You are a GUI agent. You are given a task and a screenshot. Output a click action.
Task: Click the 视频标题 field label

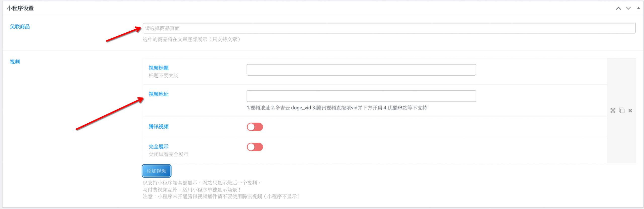158,68
